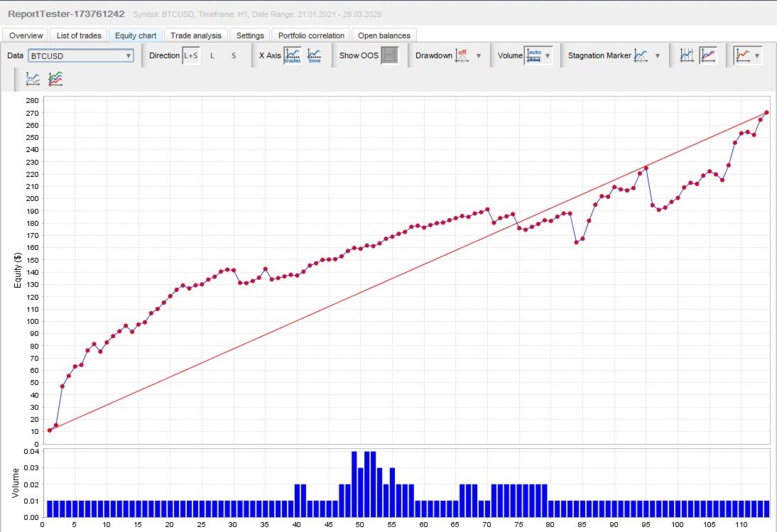
Task: Select the L (long only) direction
Action: pyautogui.click(x=212, y=55)
